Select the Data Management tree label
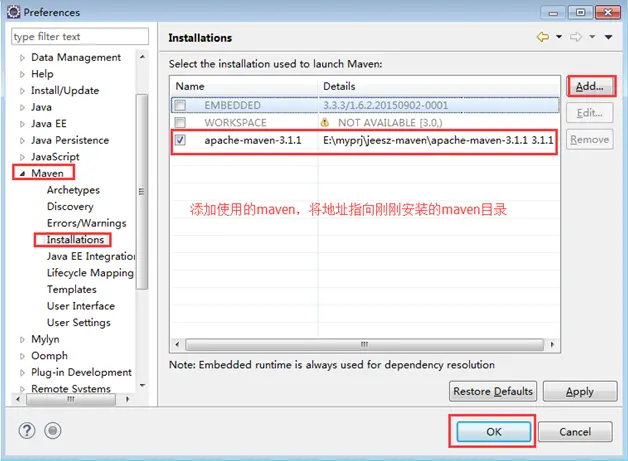The height and width of the screenshot is (461, 628). coord(76,57)
